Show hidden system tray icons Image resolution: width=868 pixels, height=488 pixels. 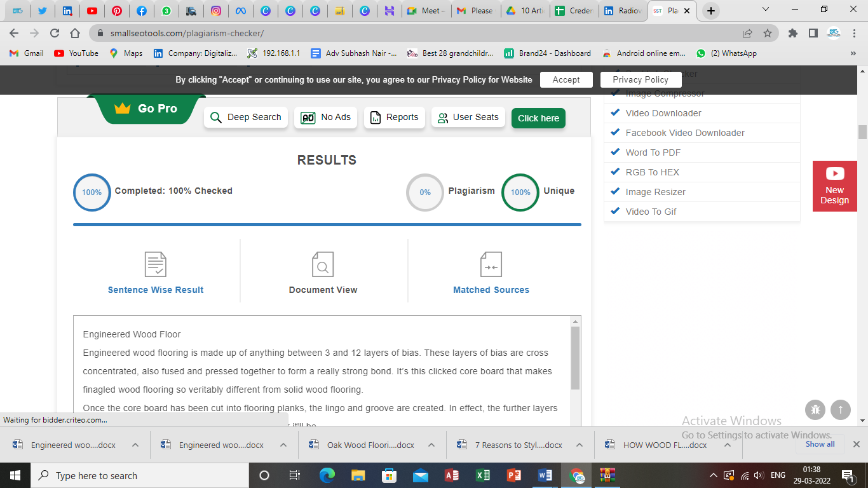tap(713, 475)
